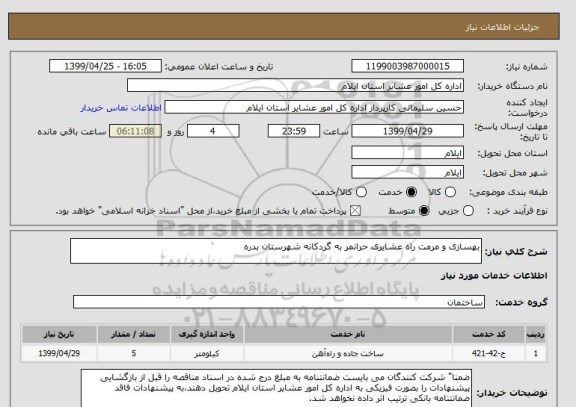
Task: Click the کد خدمت column header
Action: [x=489, y=334]
